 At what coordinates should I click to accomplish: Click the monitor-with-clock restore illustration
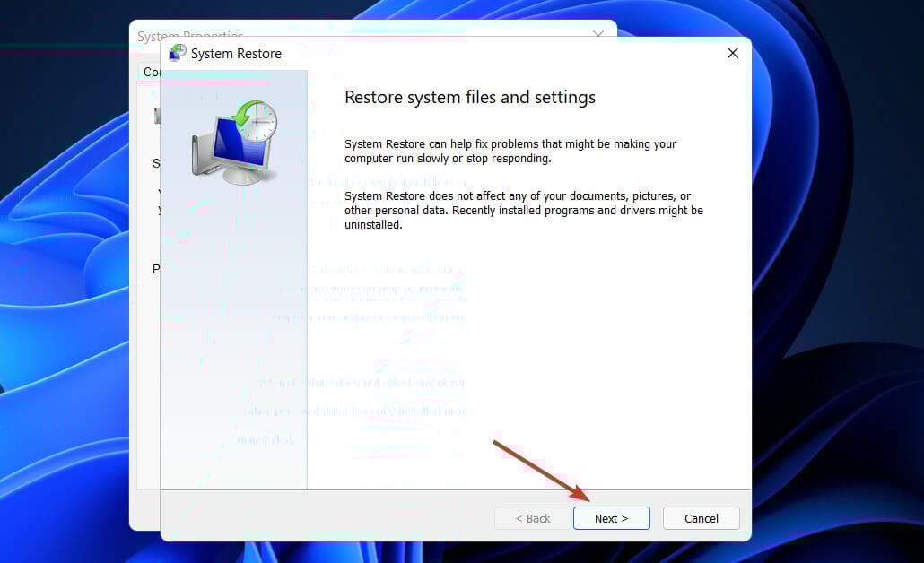click(x=234, y=142)
